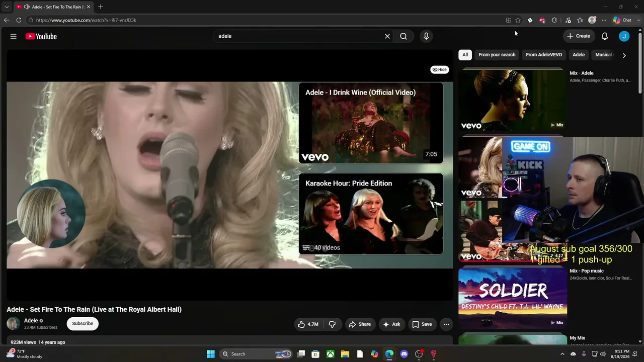Viewport: 644px width, 362px height.
Task: Play 'Adele - I Drink Wine (Official Video)' suggestion
Action: [371, 123]
